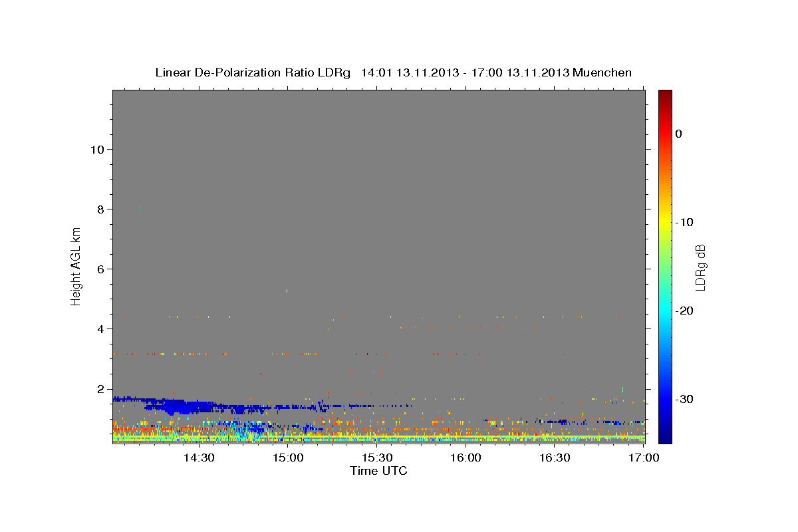
Task: Click the 15:30 time tick label
Action: 377,458
